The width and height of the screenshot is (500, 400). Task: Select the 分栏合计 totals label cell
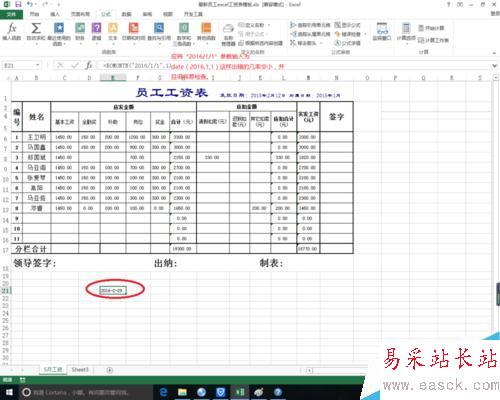(x=31, y=249)
